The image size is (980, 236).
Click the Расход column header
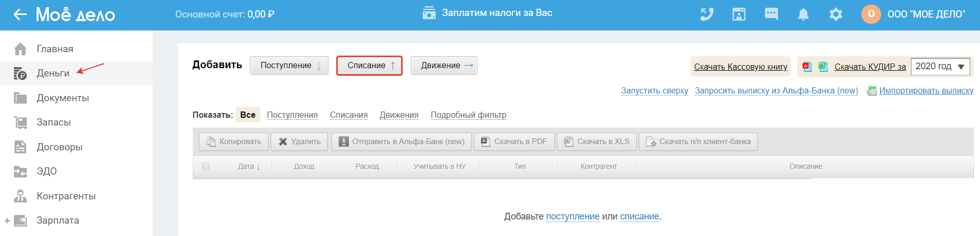click(x=367, y=166)
